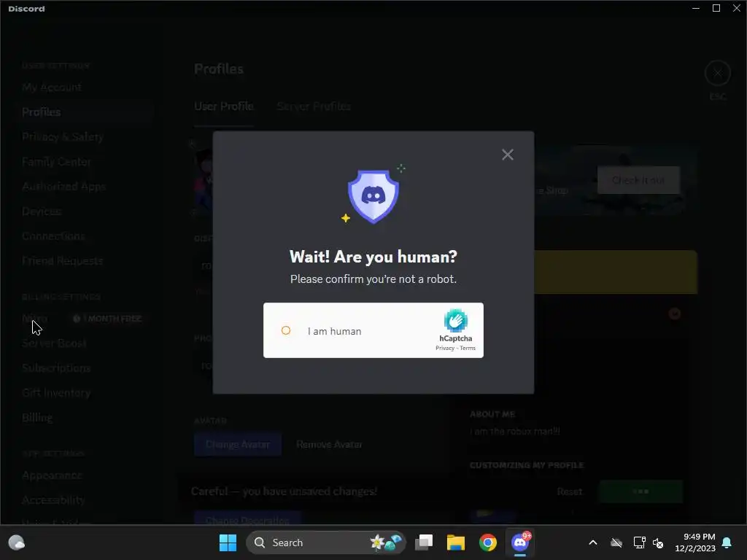Viewport: 747px width, 560px height.
Task: Show hidden system tray icons
Action: pyautogui.click(x=593, y=542)
